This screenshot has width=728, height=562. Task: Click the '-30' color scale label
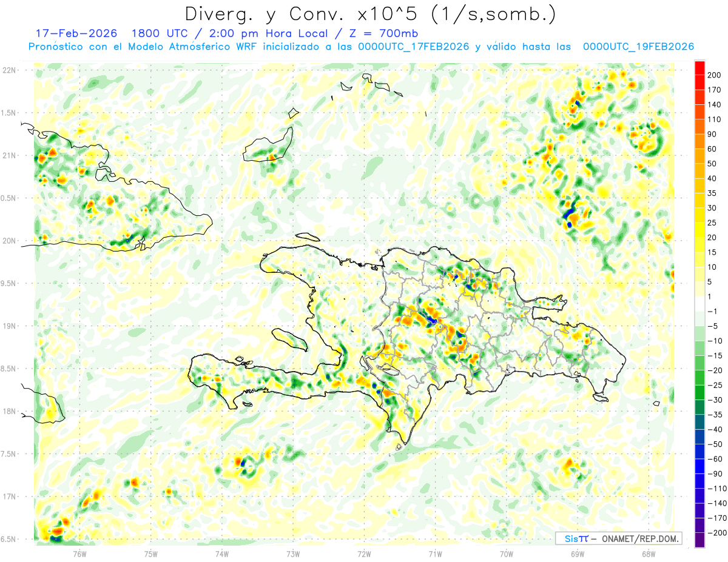pos(716,400)
